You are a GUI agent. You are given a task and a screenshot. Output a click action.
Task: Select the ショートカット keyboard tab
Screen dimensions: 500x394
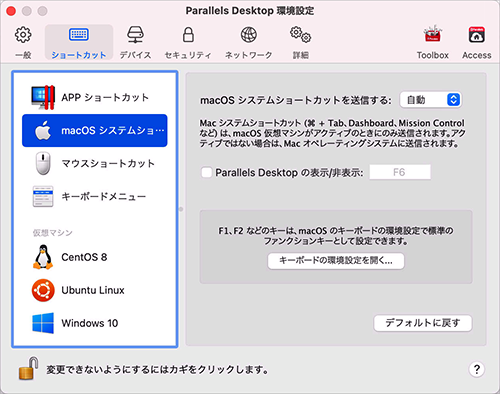79,42
